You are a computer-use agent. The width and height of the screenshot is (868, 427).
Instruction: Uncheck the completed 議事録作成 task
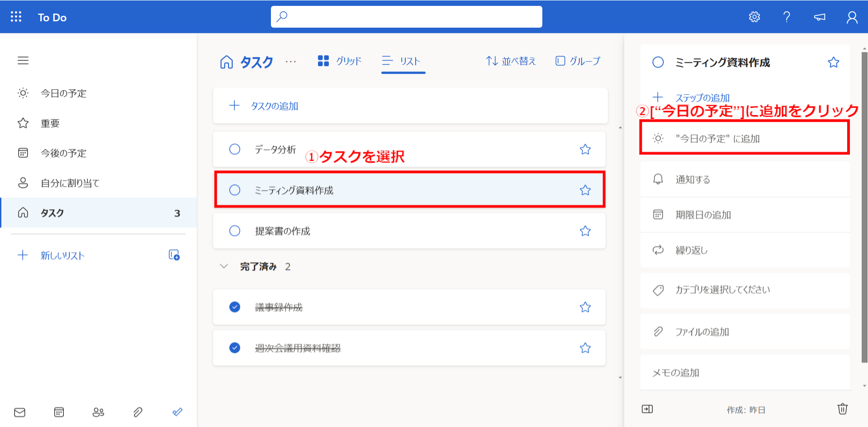[x=235, y=307]
